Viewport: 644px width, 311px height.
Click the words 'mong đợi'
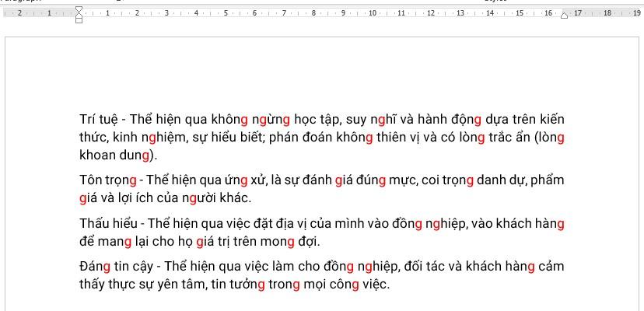tap(289, 243)
